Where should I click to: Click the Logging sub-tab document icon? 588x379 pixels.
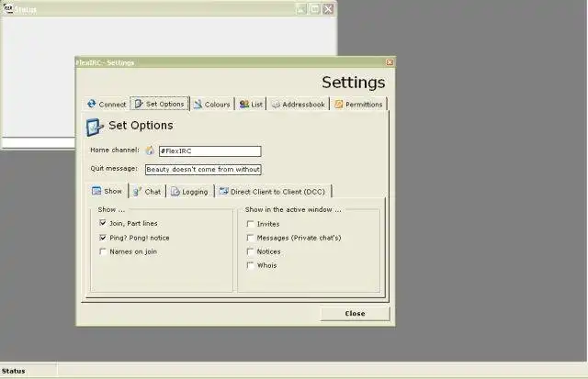[175, 192]
